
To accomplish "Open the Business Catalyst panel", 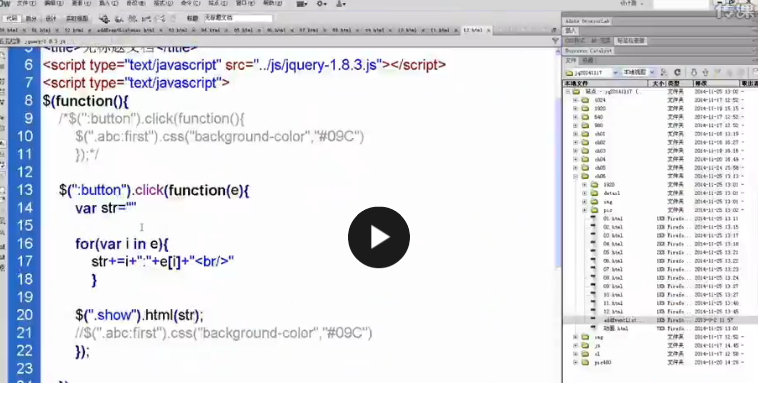I will pyautogui.click(x=588, y=51).
